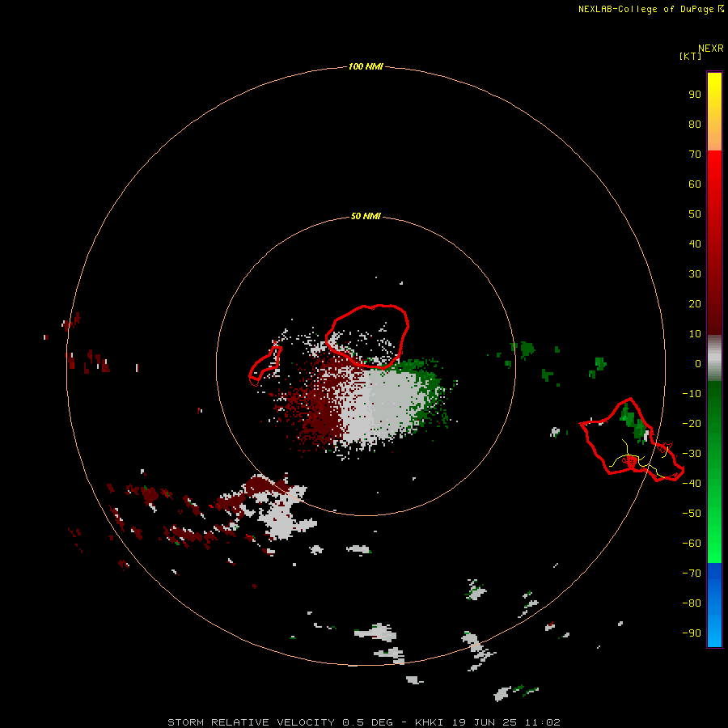Click the 0 value on velocity scale
The height and width of the screenshot is (728, 728).
pyautogui.click(x=698, y=363)
